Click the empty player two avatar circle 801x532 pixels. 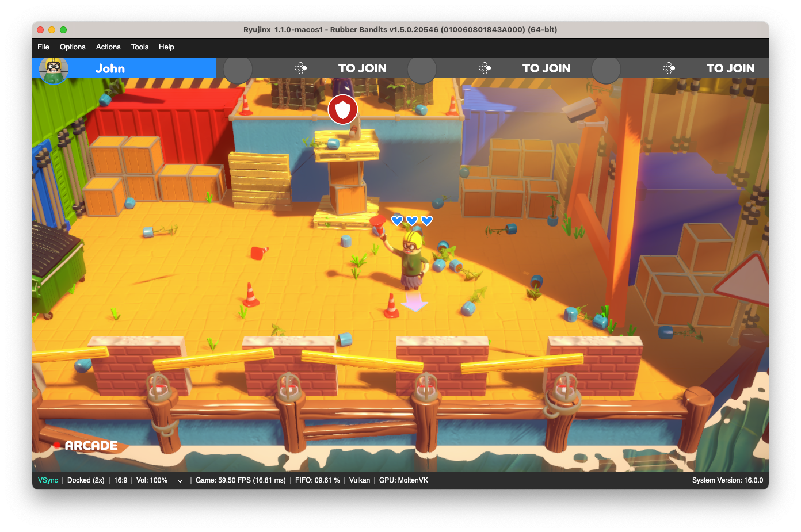tap(238, 70)
